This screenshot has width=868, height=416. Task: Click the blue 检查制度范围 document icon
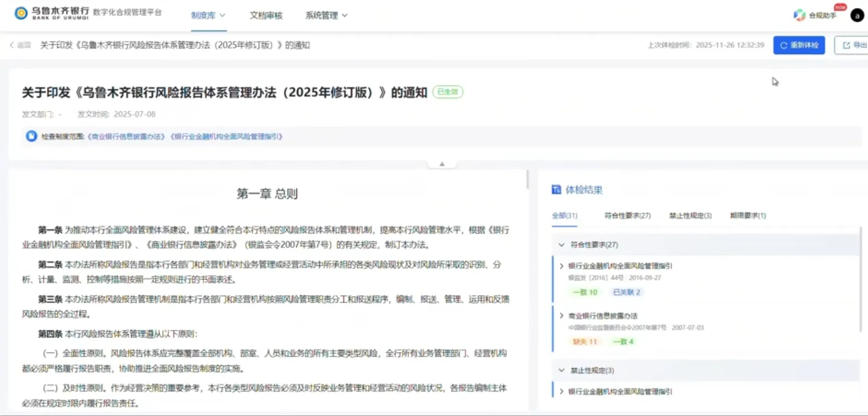point(31,136)
